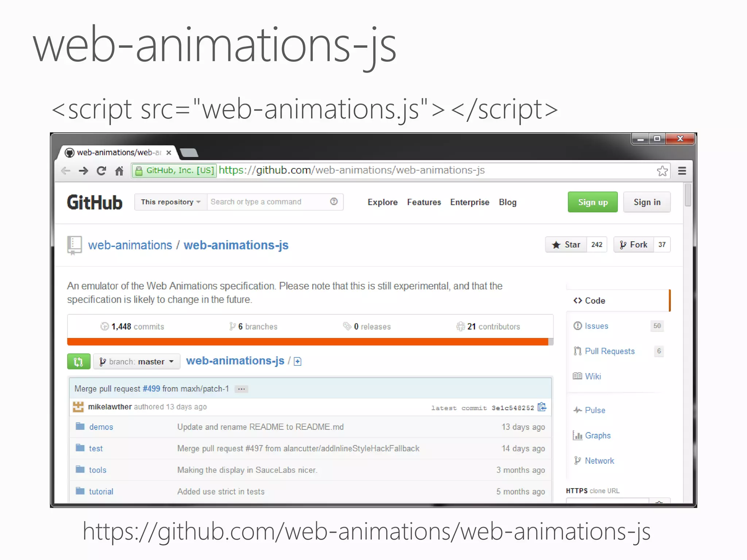The height and width of the screenshot is (560, 747).
Task: Open the demos folder
Action: pyautogui.click(x=101, y=427)
